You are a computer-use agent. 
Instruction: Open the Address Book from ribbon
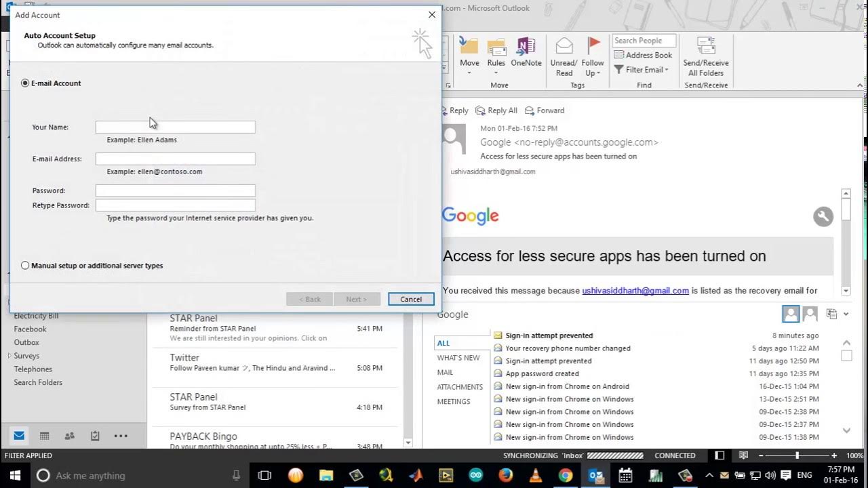(643, 55)
